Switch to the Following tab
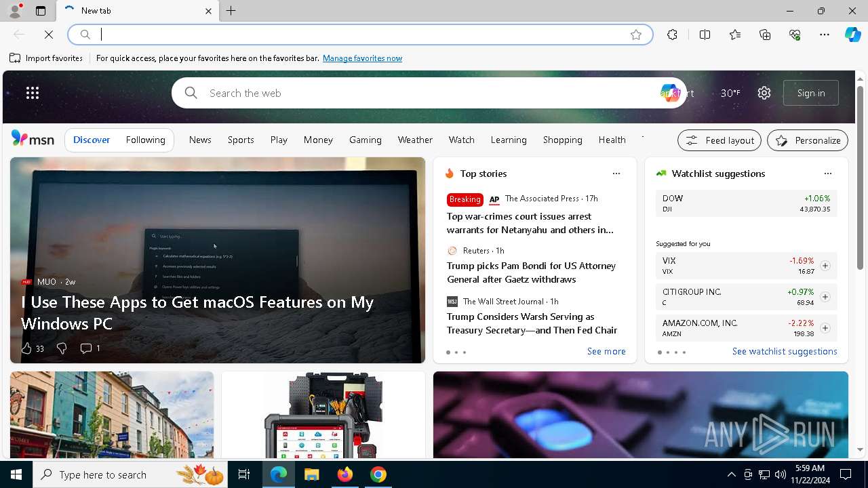Image resolution: width=868 pixels, height=488 pixels. (x=145, y=140)
